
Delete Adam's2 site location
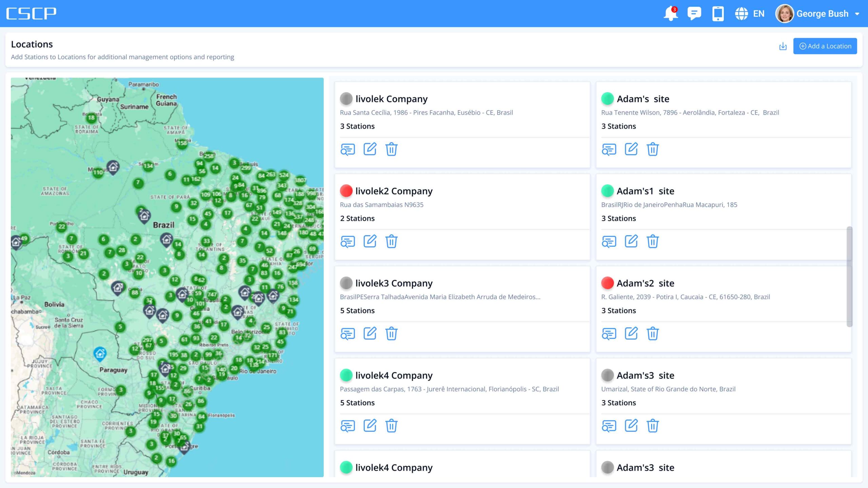click(x=653, y=333)
